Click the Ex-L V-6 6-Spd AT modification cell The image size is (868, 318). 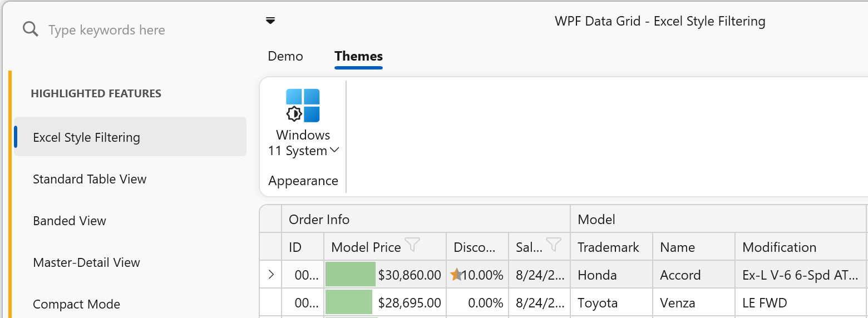click(x=800, y=275)
